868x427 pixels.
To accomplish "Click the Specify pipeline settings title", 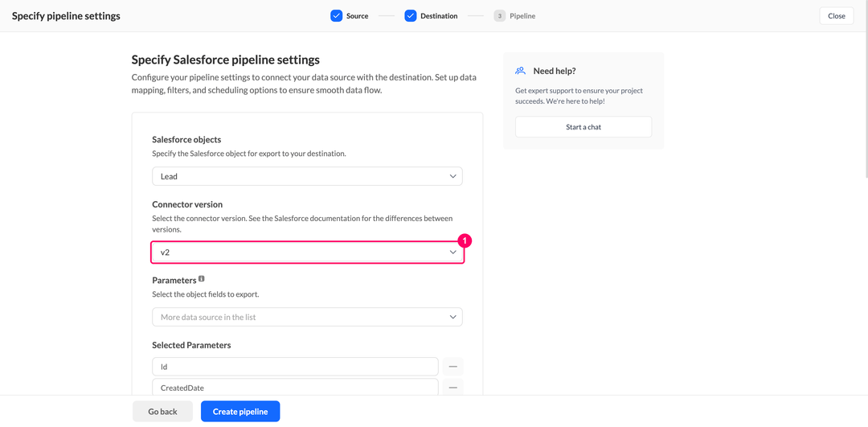I will [x=66, y=16].
